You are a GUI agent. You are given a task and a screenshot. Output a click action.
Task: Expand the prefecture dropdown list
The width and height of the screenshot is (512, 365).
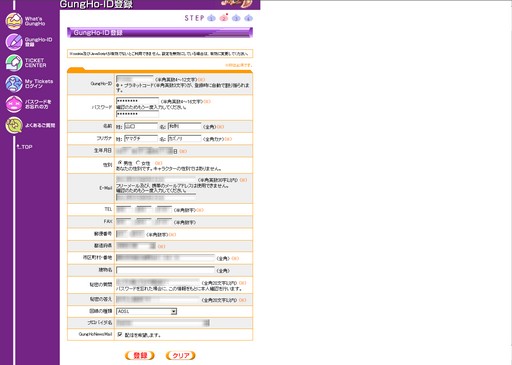[136, 246]
